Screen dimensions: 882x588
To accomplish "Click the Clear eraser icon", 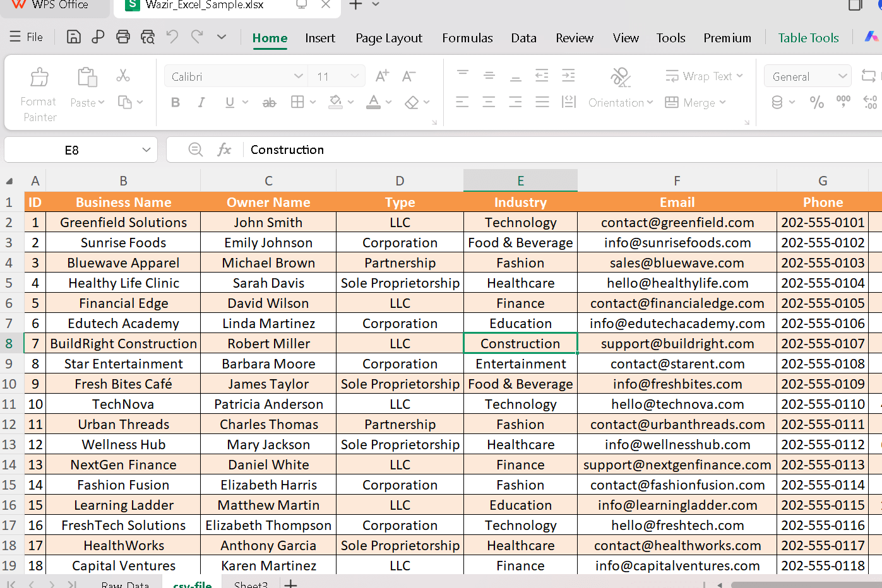I will click(412, 102).
